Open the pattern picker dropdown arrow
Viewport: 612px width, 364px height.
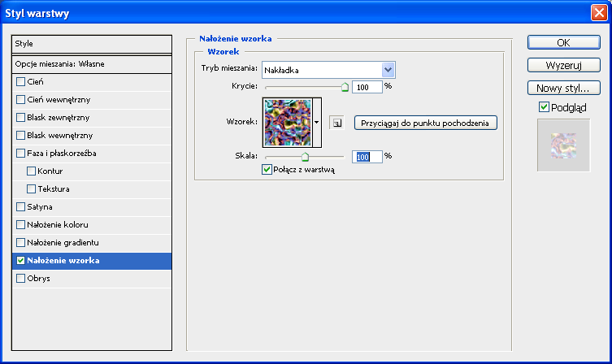[x=317, y=122]
